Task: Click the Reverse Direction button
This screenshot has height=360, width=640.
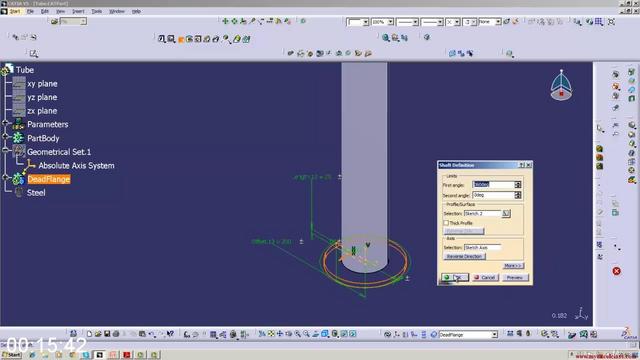Action: 464,256
